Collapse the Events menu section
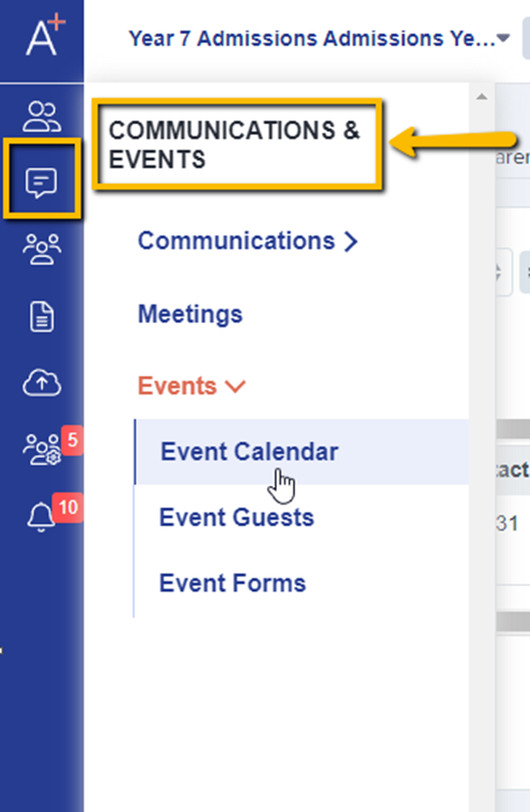 (191, 385)
